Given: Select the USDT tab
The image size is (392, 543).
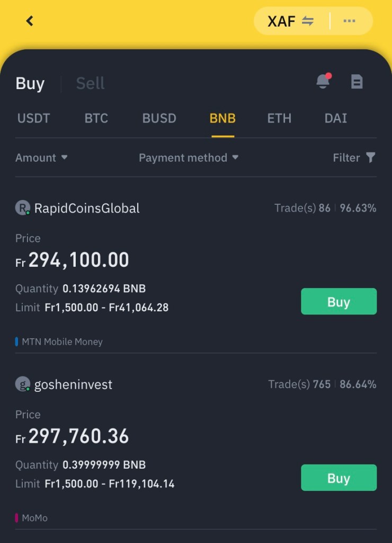Looking at the screenshot, I should (34, 118).
